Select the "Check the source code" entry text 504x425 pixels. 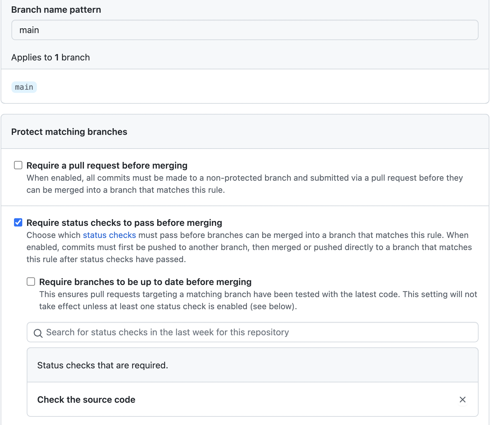click(86, 400)
